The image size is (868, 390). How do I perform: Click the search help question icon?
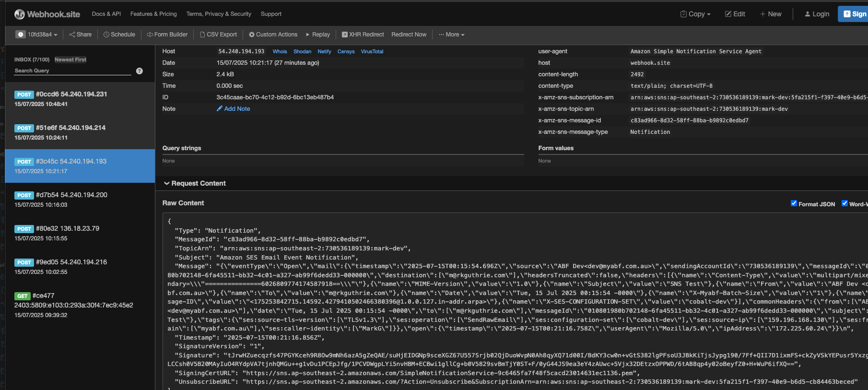[140, 71]
